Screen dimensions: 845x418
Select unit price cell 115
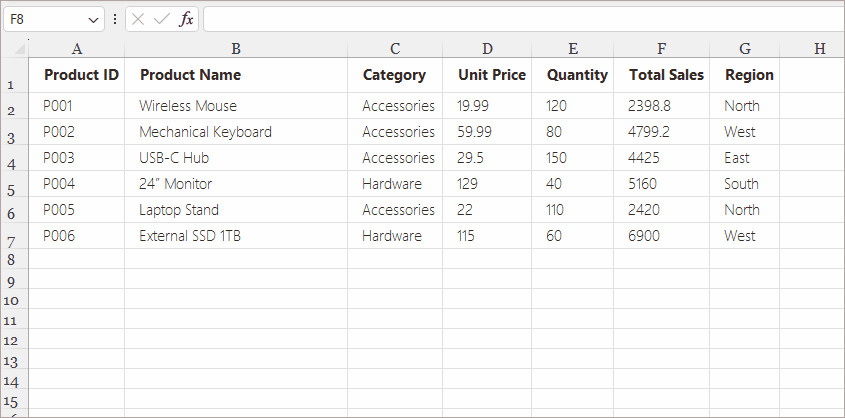tap(487, 235)
